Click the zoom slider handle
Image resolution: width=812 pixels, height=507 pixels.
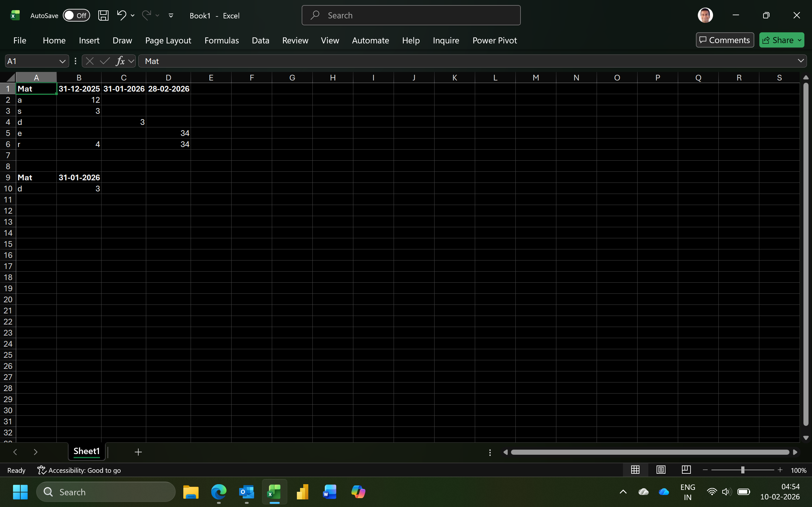[x=743, y=470]
